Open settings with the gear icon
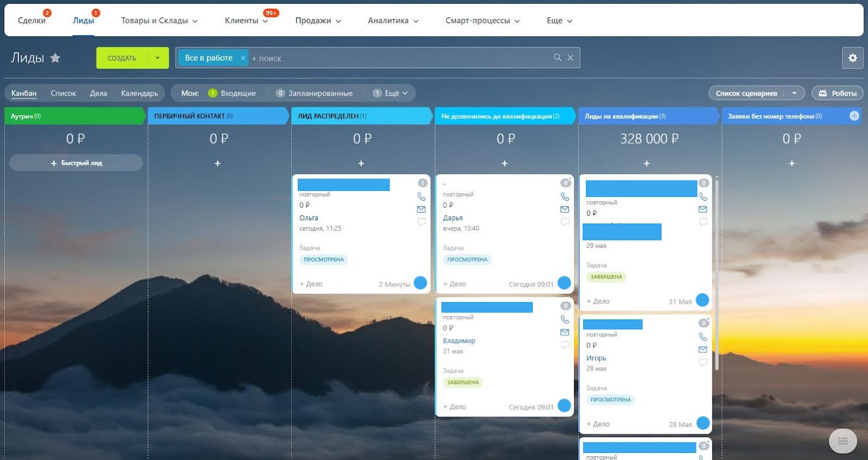Image resolution: width=868 pixels, height=460 pixels. tap(852, 58)
